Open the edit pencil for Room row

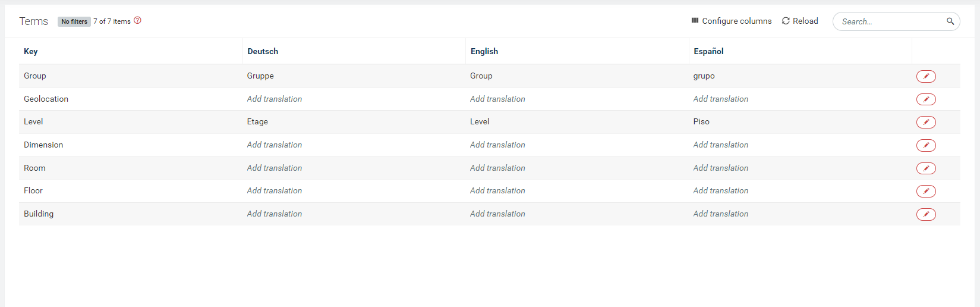click(926, 168)
